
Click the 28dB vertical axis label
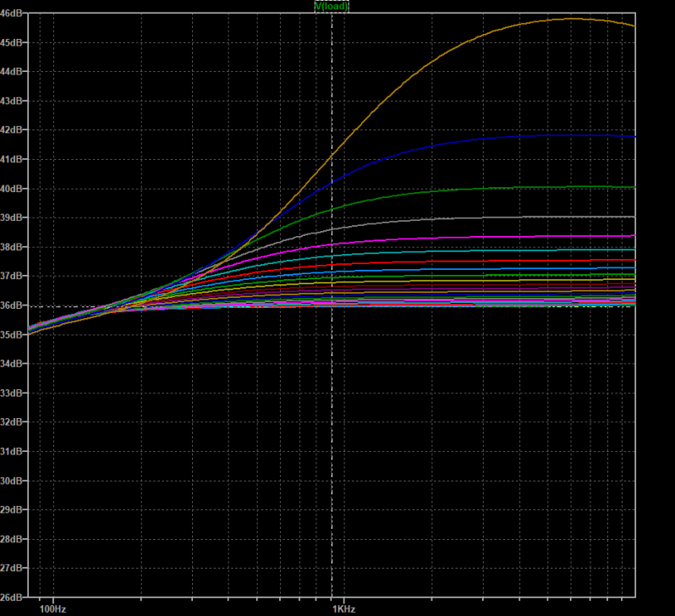pos(13,539)
